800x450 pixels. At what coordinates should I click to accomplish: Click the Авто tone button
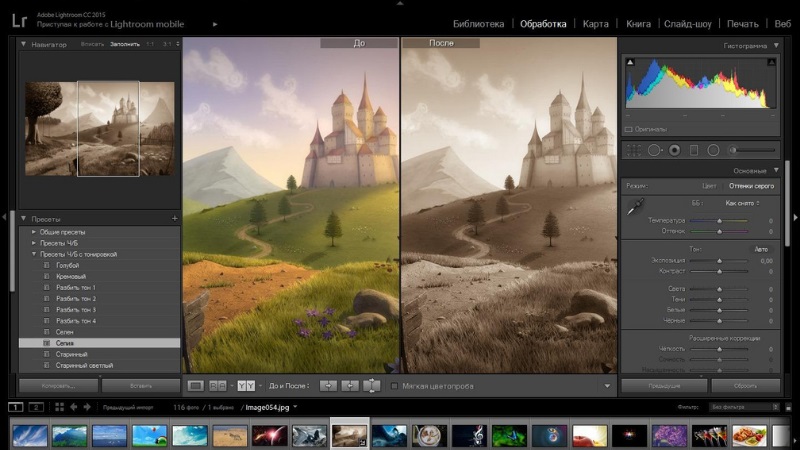point(761,249)
